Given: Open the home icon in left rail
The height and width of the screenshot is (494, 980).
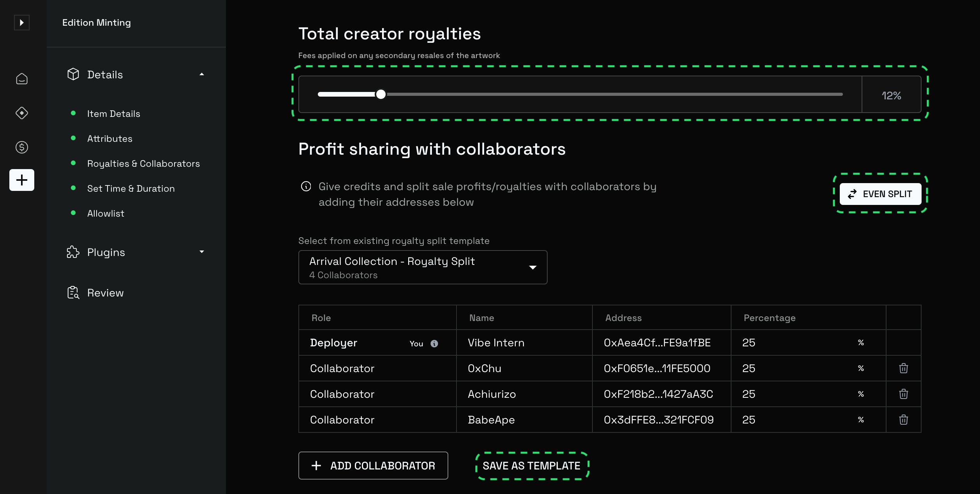Looking at the screenshot, I should (22, 79).
